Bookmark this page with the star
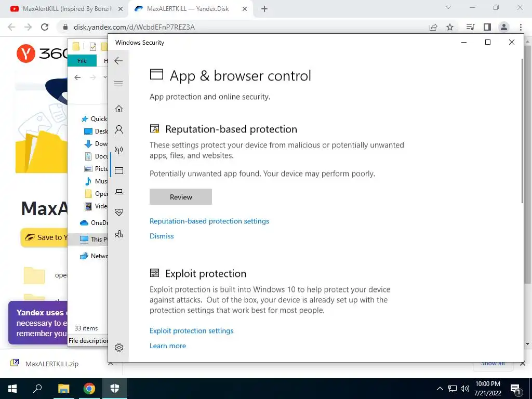The height and width of the screenshot is (399, 532). pyautogui.click(x=450, y=27)
